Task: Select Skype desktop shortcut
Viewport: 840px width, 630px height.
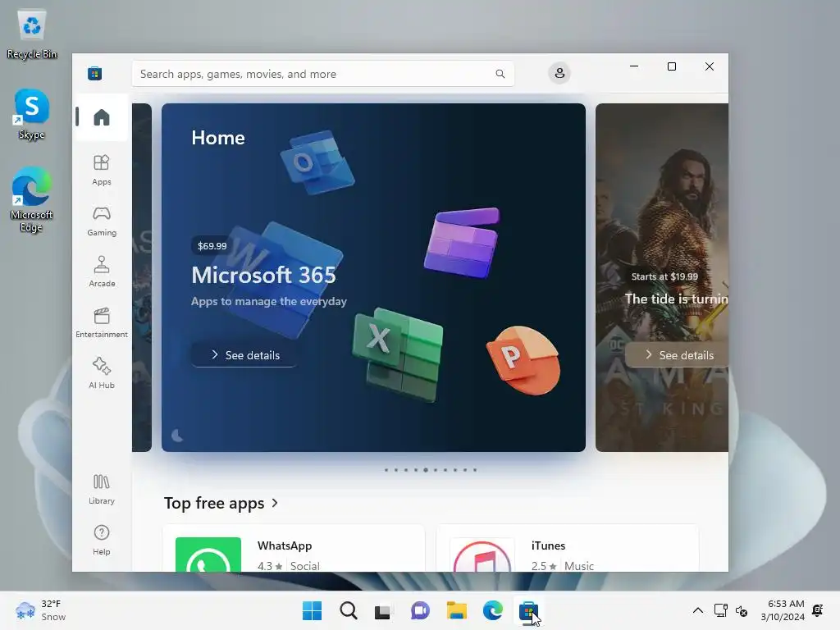Action: (32, 114)
